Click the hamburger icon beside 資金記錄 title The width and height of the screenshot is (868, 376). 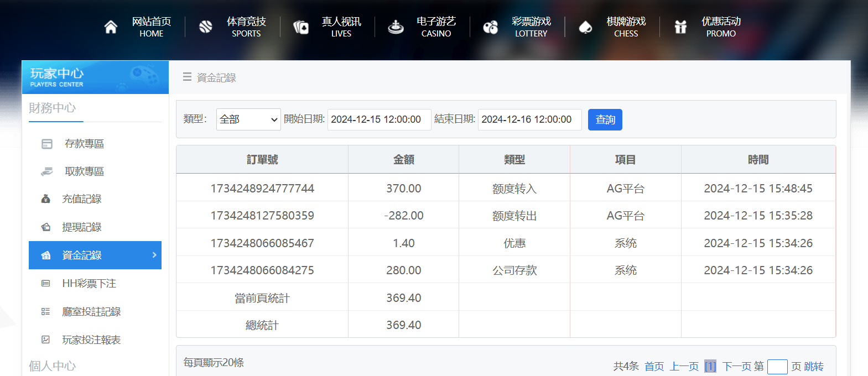tap(187, 77)
